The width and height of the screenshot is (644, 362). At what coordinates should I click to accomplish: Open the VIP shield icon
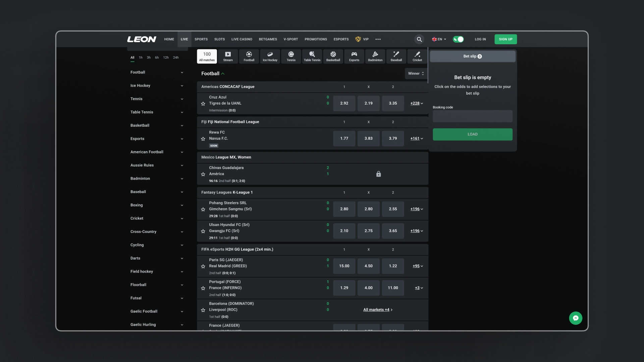pos(358,39)
